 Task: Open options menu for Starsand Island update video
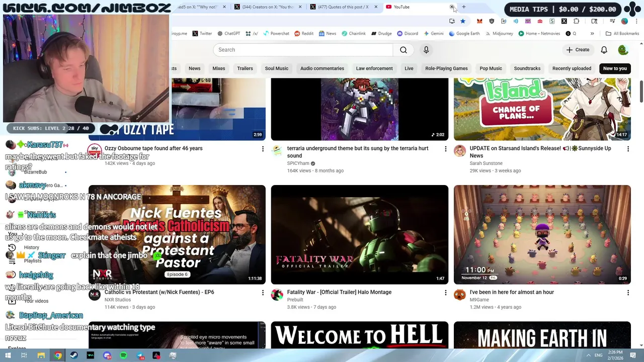tap(628, 149)
